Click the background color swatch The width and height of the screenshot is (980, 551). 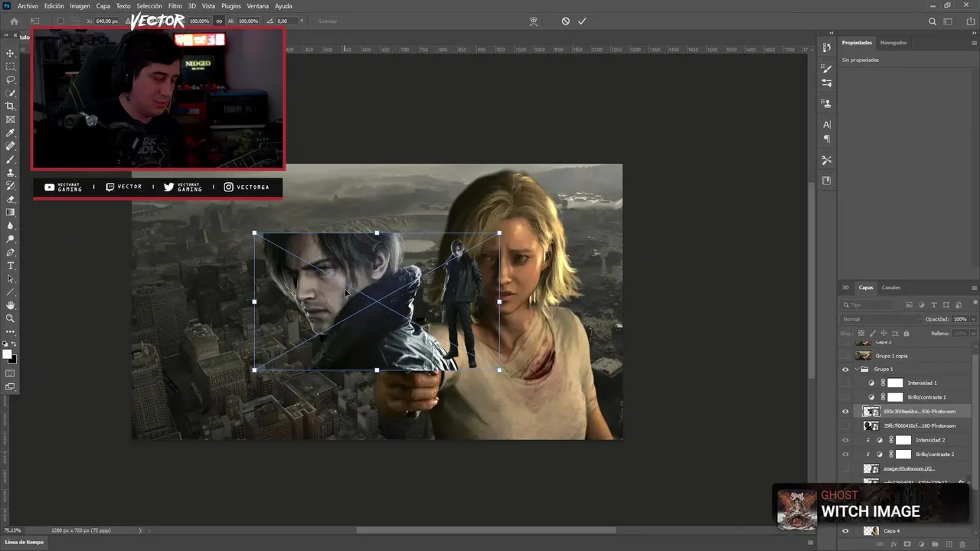(x=12, y=359)
